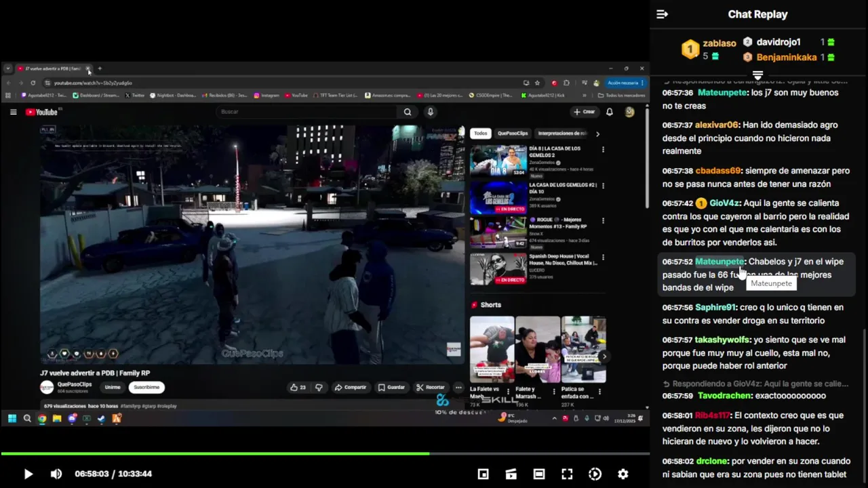Open the YouTube hamburger guide menu
This screenshot has height=488, width=868.
pos(13,112)
